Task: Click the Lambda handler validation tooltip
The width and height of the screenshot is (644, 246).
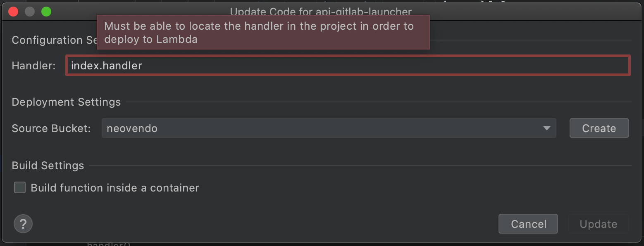Action: coord(263,32)
